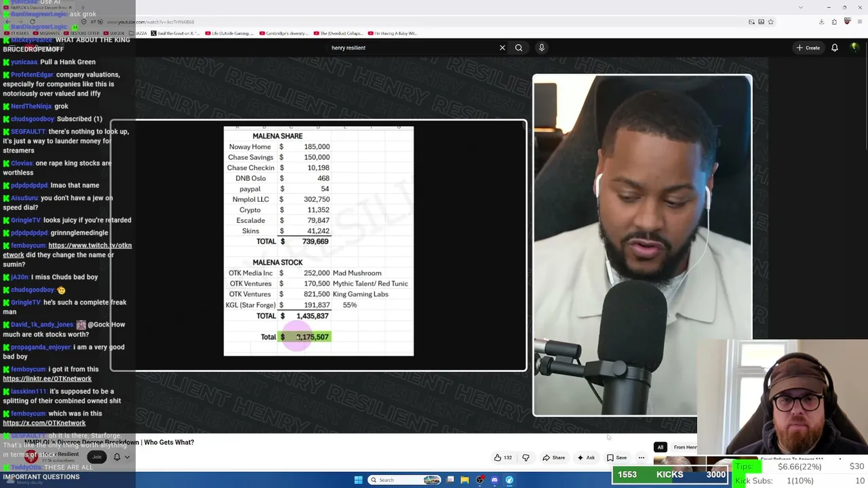The image size is (868, 488).
Task: Click chat username lasskinn111
Action: (29, 391)
